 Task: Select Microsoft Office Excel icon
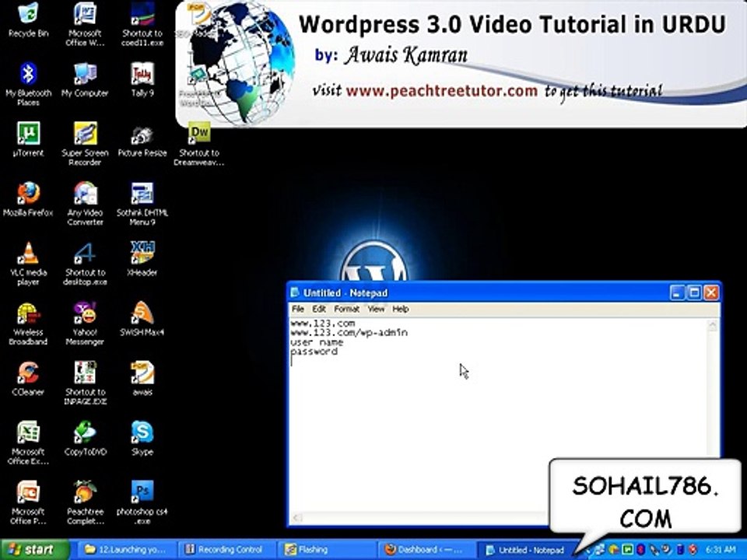[x=28, y=443]
